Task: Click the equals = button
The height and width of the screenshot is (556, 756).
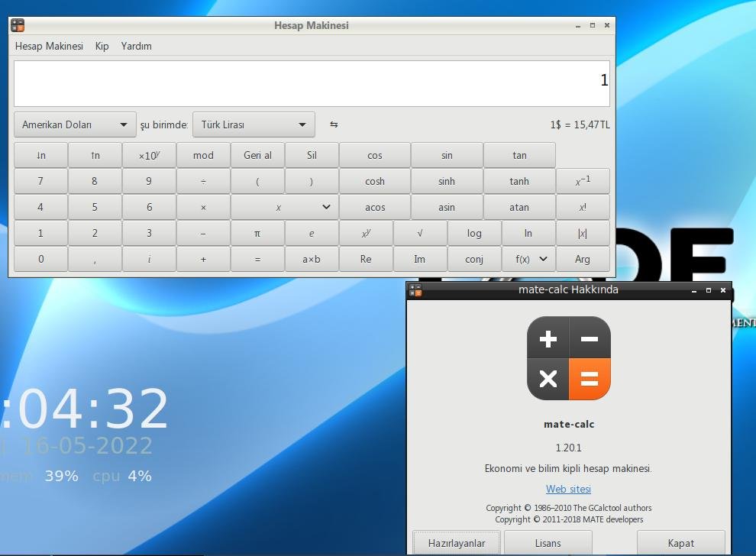Action: 257,259
